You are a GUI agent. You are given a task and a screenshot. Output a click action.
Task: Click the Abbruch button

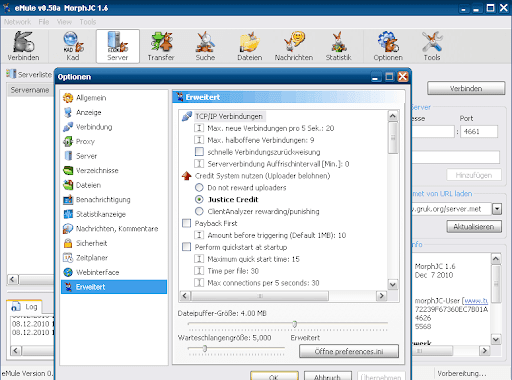(328, 377)
